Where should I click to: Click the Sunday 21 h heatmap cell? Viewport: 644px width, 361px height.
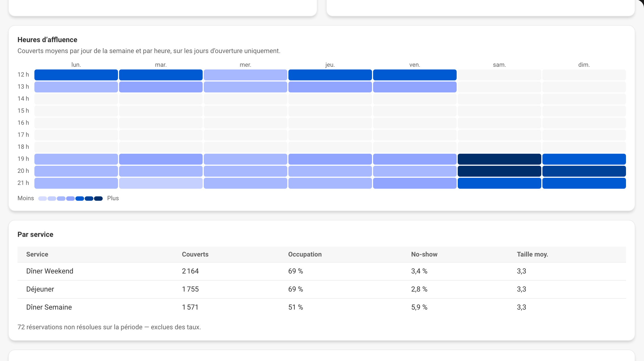pos(584,183)
